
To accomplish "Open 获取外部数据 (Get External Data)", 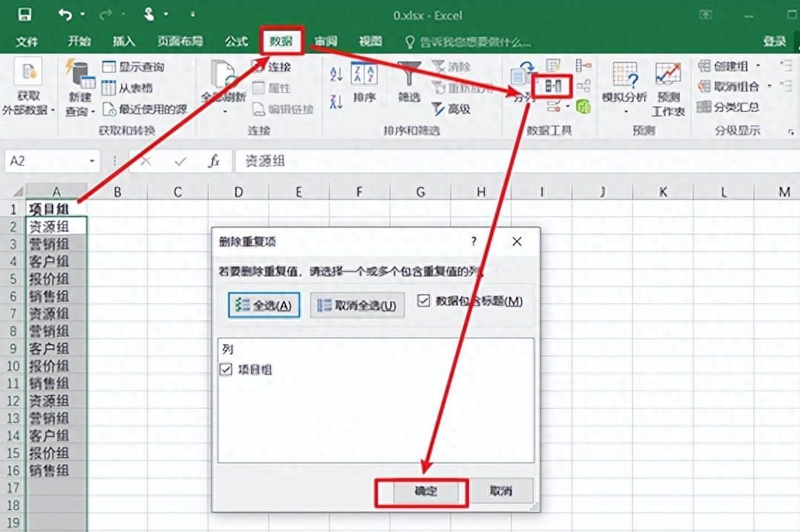I will tap(28, 88).
